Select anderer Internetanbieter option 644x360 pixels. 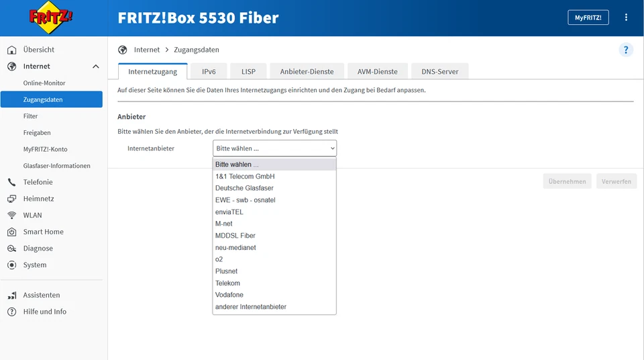coord(274,306)
